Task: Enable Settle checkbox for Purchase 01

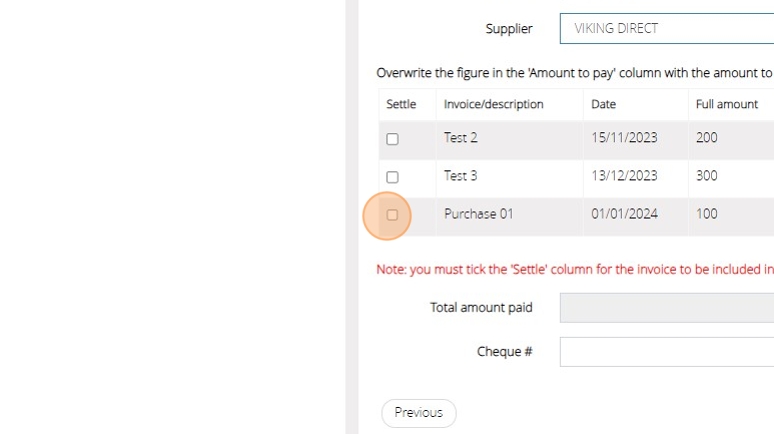Action: point(392,215)
